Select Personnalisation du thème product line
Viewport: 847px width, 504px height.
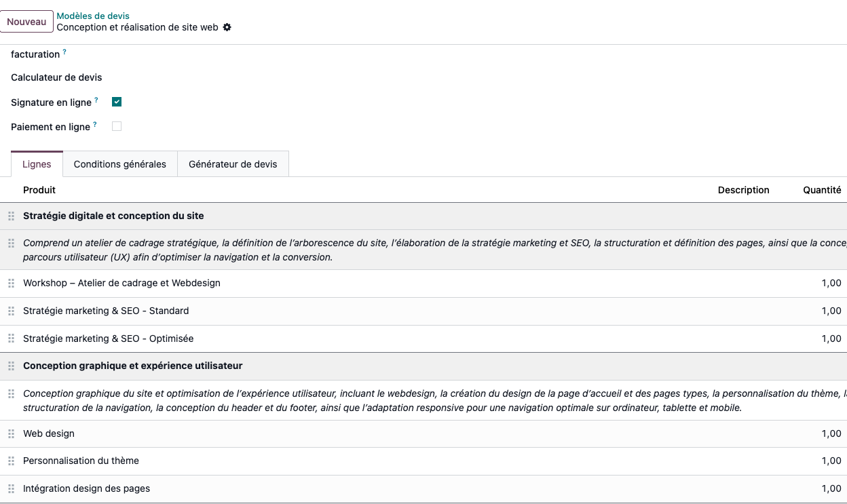(x=81, y=461)
